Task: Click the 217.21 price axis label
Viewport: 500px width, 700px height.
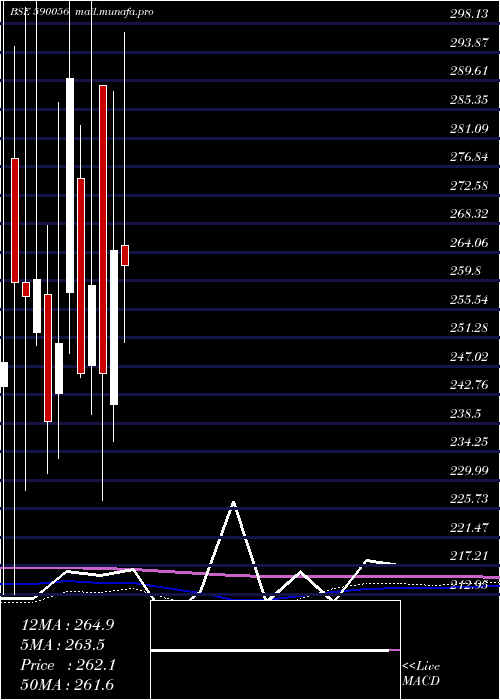Action: [x=469, y=557]
